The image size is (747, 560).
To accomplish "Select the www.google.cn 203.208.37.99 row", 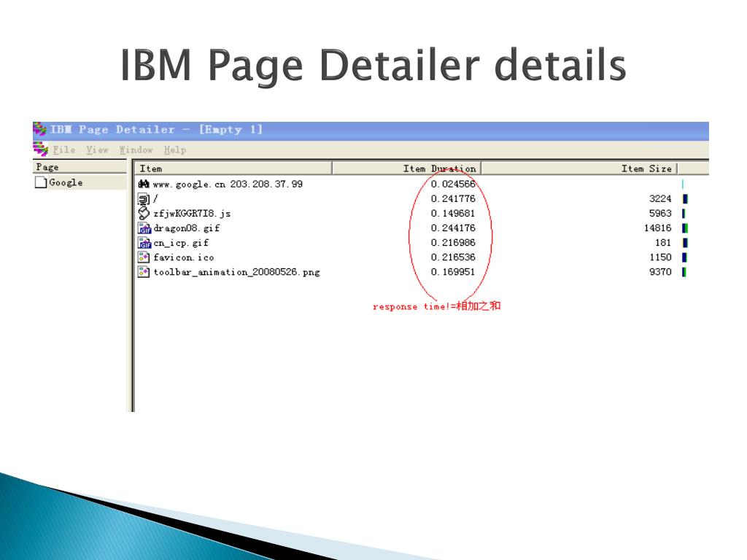I will click(228, 184).
